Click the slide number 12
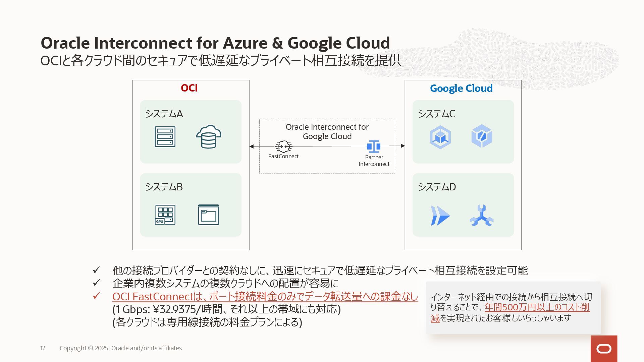 pyautogui.click(x=43, y=348)
